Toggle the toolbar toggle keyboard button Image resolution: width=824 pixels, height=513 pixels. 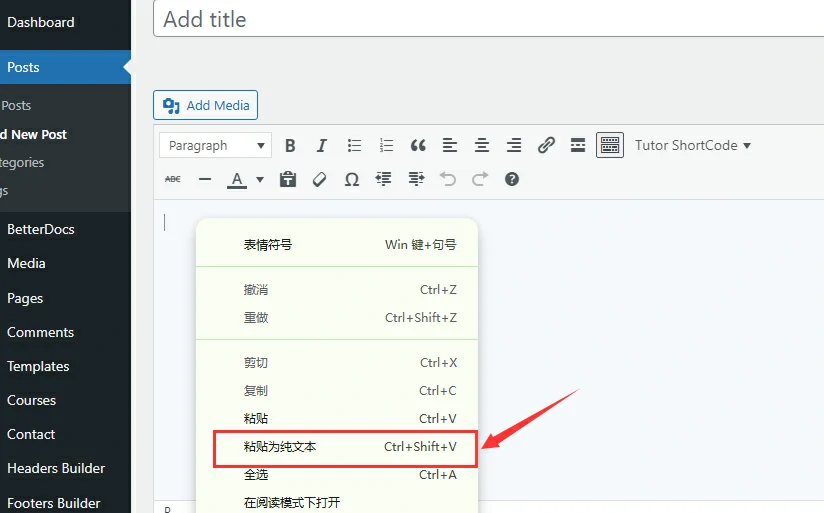610,146
